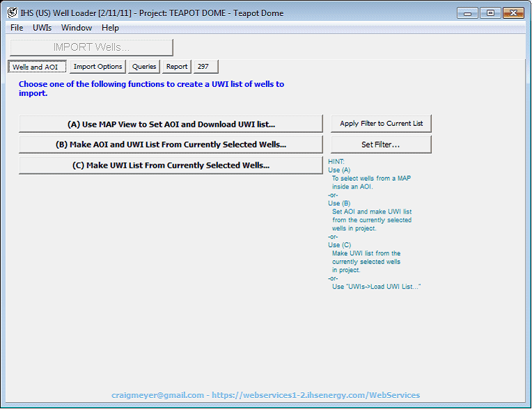Open the Set Filter dialog
The image size is (532, 409).
click(381, 145)
